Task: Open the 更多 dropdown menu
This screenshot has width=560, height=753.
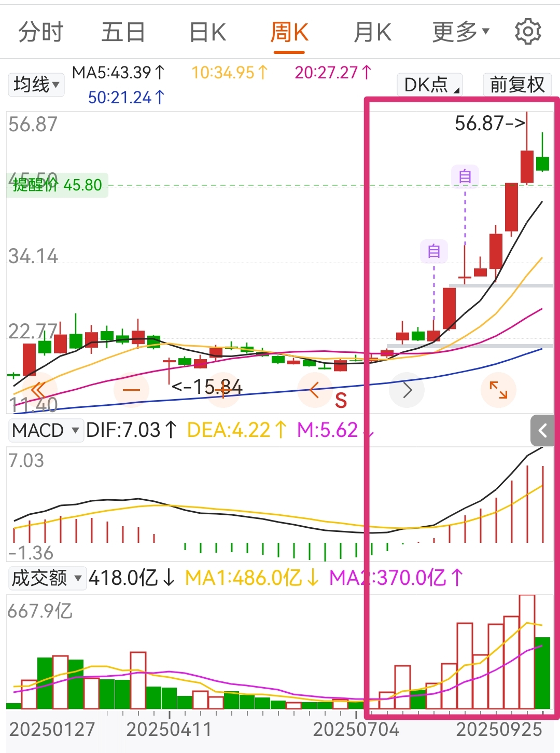Action: click(461, 32)
